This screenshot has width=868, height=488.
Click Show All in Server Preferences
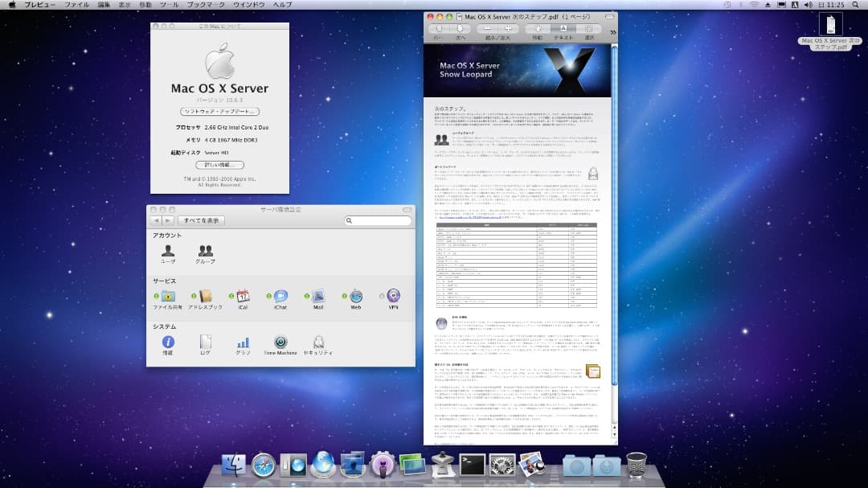click(202, 220)
